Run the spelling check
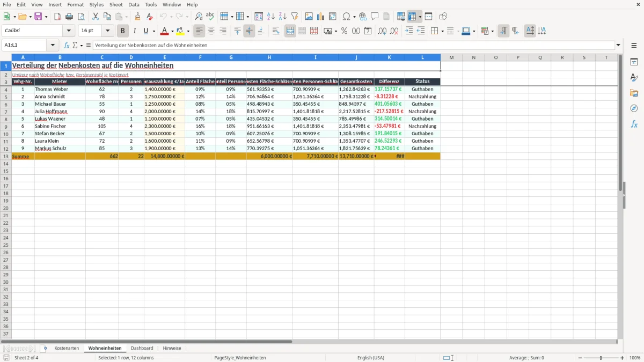 (x=210, y=17)
